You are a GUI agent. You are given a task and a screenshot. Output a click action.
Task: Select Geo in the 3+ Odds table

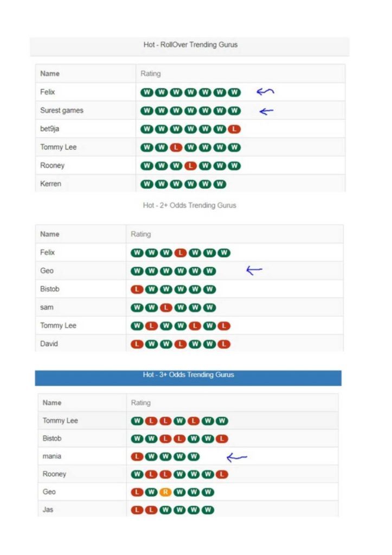point(49,492)
